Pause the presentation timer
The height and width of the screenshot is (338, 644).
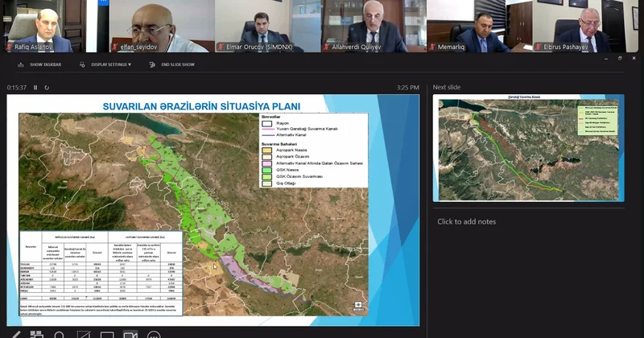35,87
